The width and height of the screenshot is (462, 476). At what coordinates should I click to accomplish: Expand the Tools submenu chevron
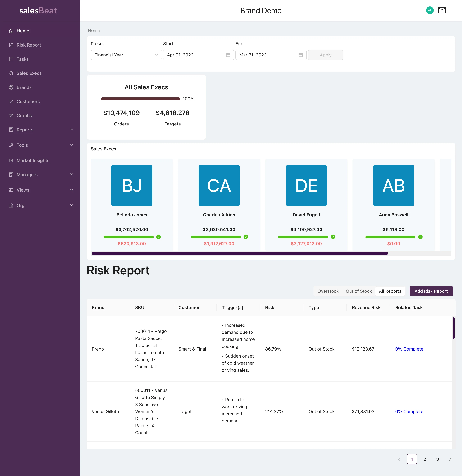71,145
